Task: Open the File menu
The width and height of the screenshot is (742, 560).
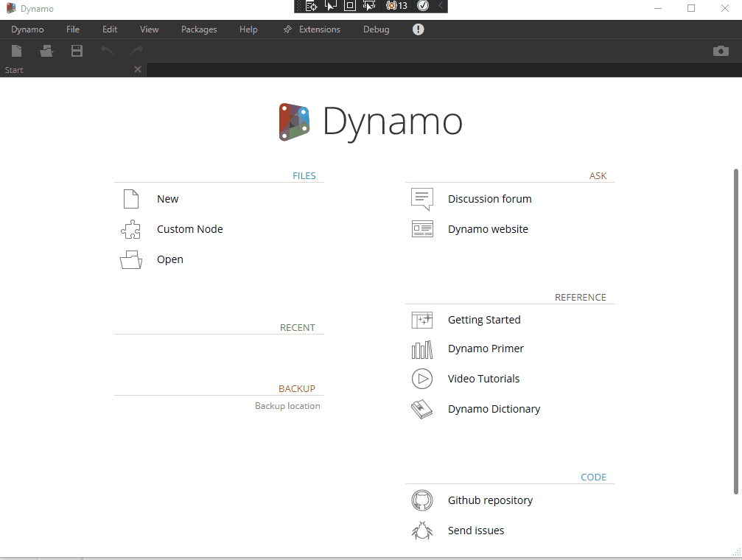Action: 73,29
